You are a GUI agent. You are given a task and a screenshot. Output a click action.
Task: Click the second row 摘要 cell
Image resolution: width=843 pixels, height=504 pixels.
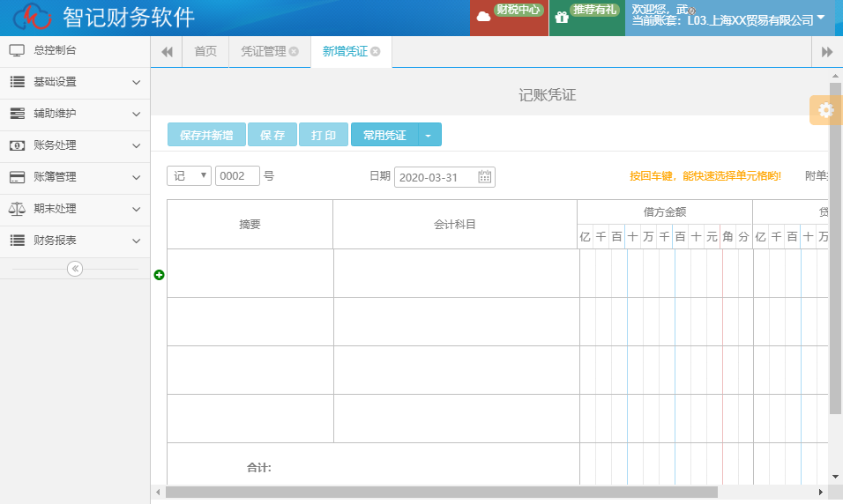tap(250, 322)
